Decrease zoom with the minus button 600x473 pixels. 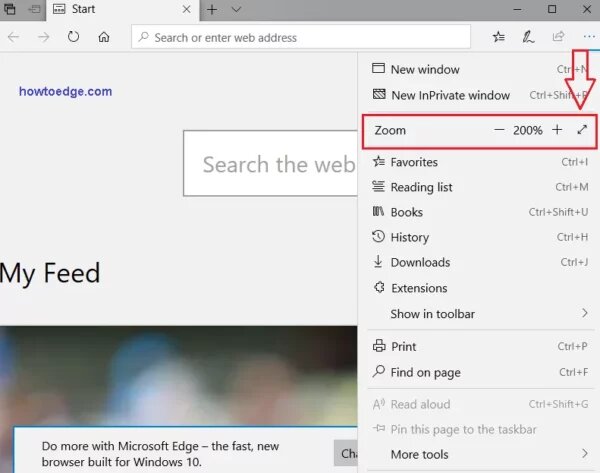pos(499,130)
